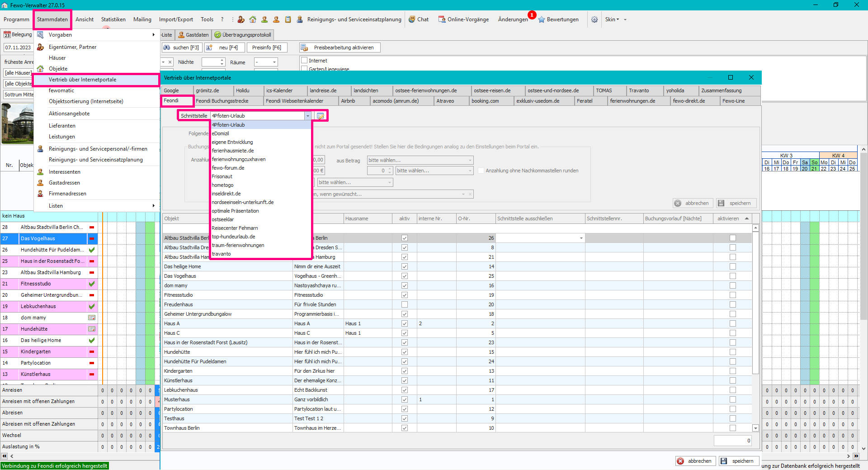Click the edit icon next to Schnittstelle combo box

click(x=321, y=116)
